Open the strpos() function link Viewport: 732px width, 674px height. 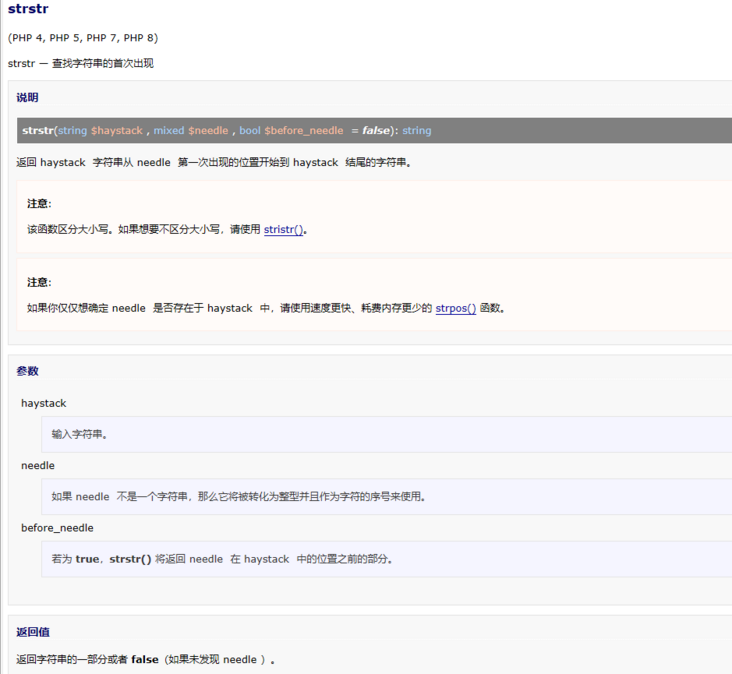pos(456,308)
